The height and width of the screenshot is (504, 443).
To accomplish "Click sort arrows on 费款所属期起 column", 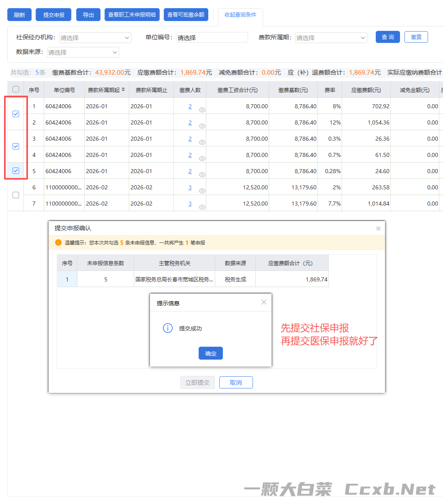I will 123,90.
